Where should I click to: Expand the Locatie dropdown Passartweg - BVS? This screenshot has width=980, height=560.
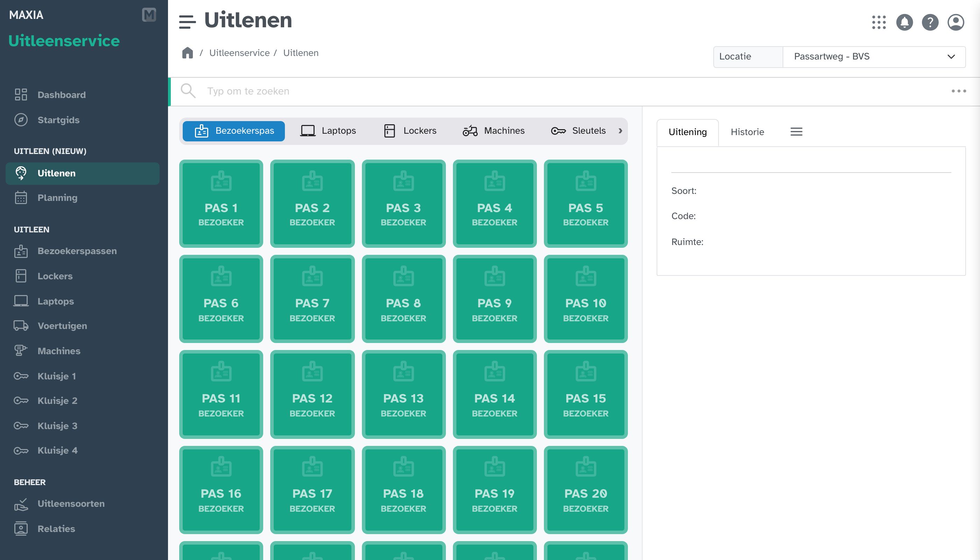click(x=874, y=57)
